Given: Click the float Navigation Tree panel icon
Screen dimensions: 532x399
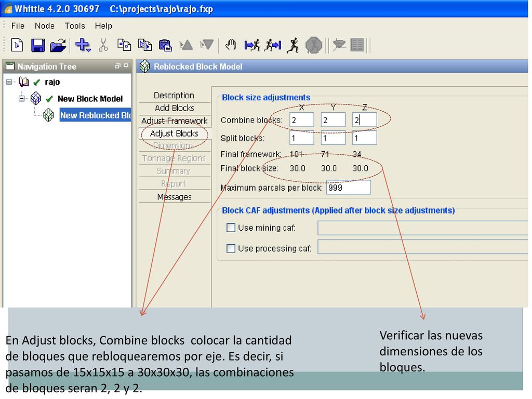Looking at the screenshot, I should coord(117,66).
